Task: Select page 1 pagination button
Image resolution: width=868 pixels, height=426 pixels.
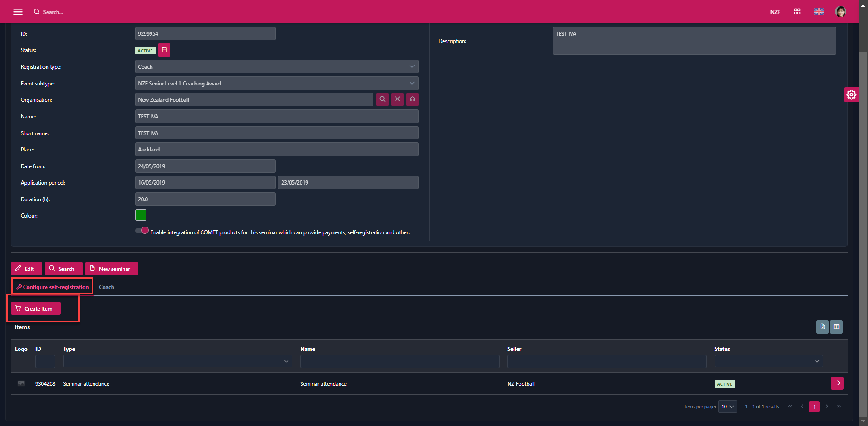Action: tap(814, 407)
